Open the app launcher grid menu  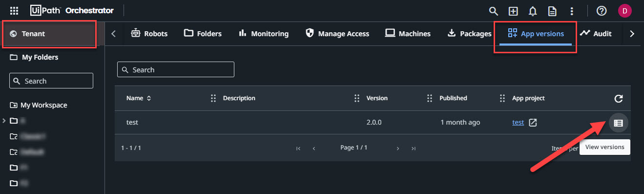pos(14,10)
